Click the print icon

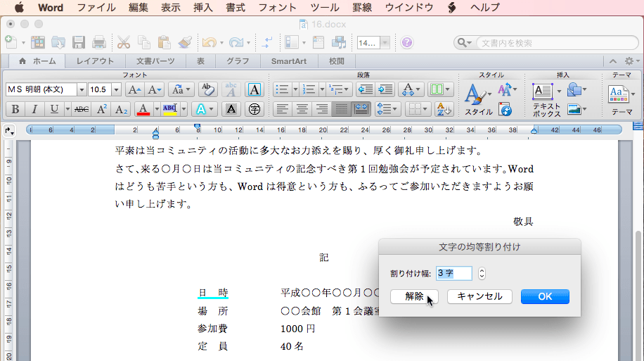coord(99,42)
